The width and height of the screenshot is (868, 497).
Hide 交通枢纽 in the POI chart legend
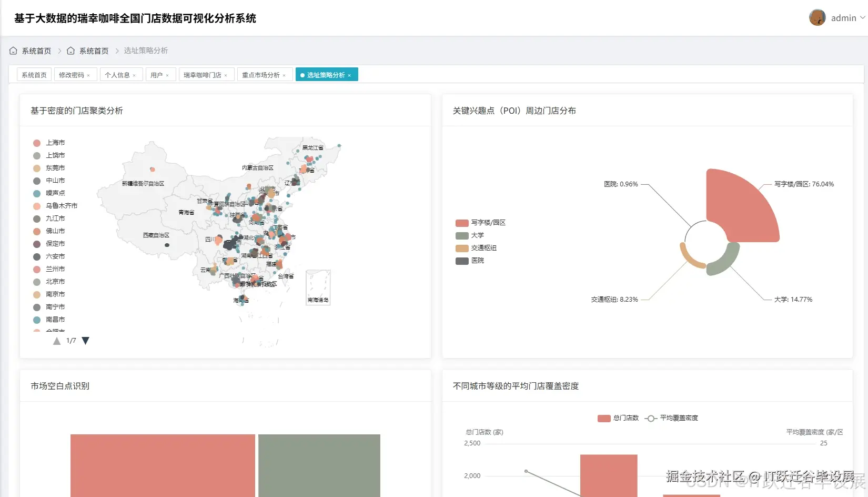(476, 248)
